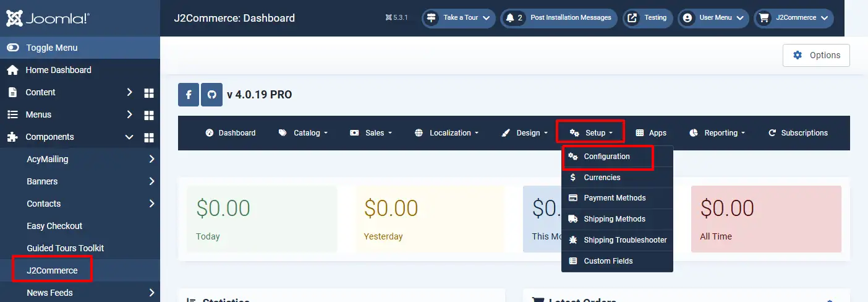
Task: Click the Menus list icon
Action: click(12, 114)
